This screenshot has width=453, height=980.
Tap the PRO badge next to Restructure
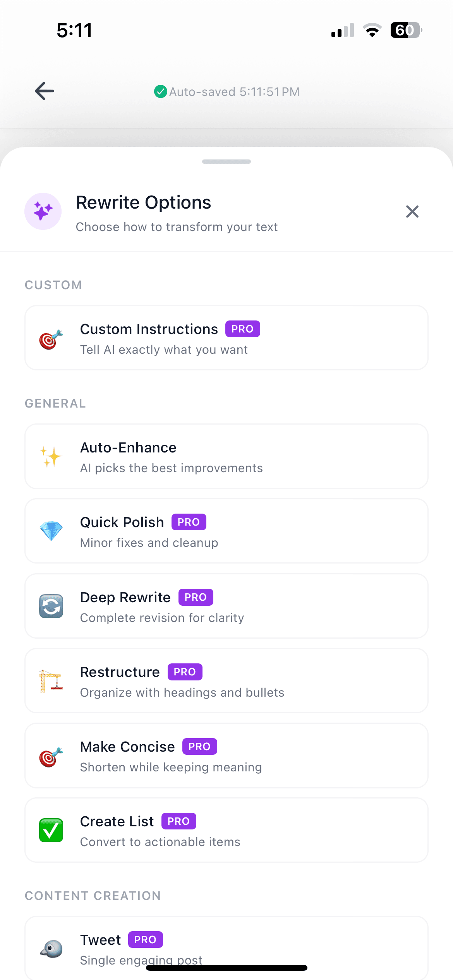[x=185, y=672]
